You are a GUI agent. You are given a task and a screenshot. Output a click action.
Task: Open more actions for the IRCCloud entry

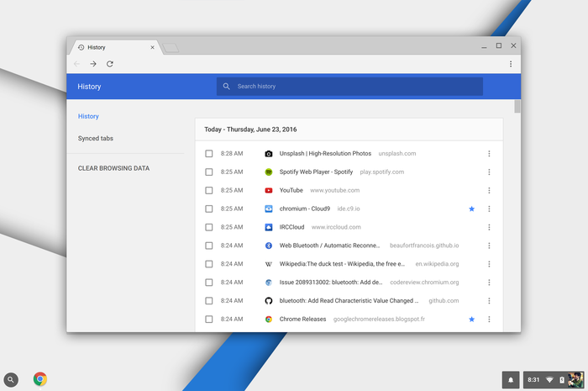point(489,227)
